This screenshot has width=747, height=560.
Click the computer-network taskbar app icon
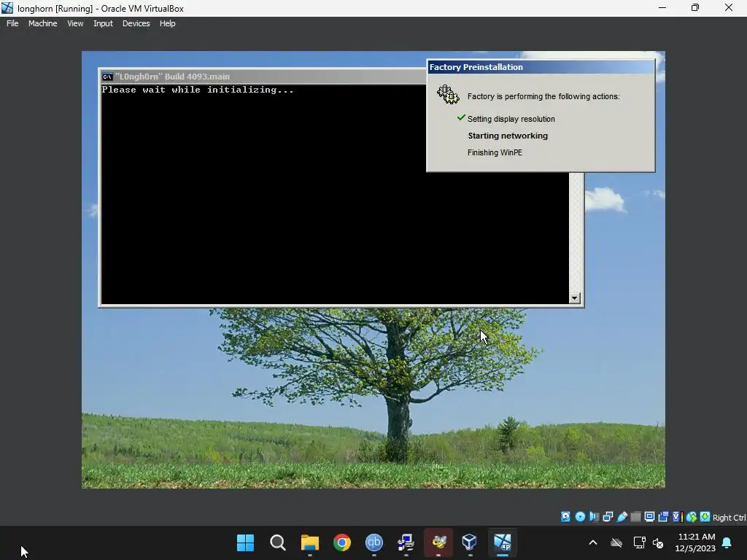point(406,542)
